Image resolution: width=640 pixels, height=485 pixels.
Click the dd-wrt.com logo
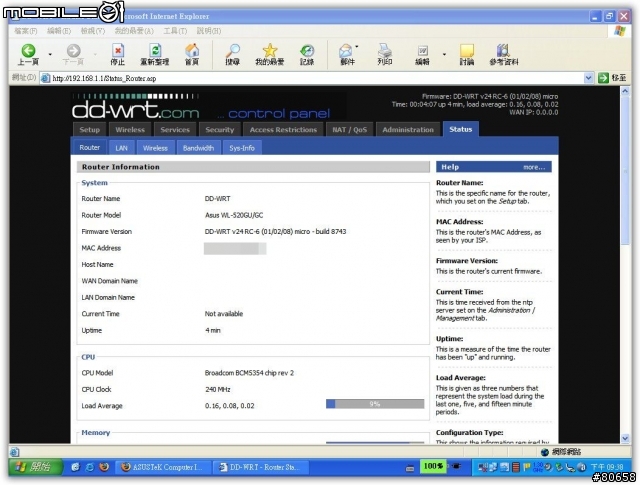point(136,107)
